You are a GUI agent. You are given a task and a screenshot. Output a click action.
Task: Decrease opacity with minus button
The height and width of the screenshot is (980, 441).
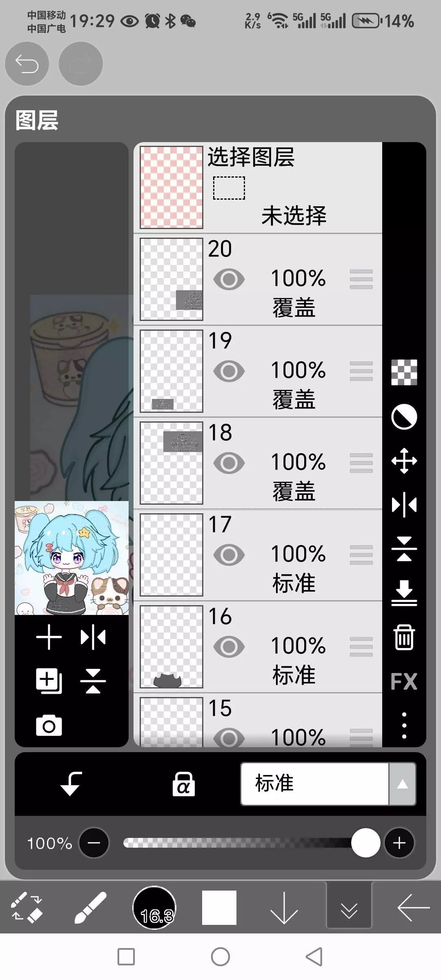click(x=94, y=843)
